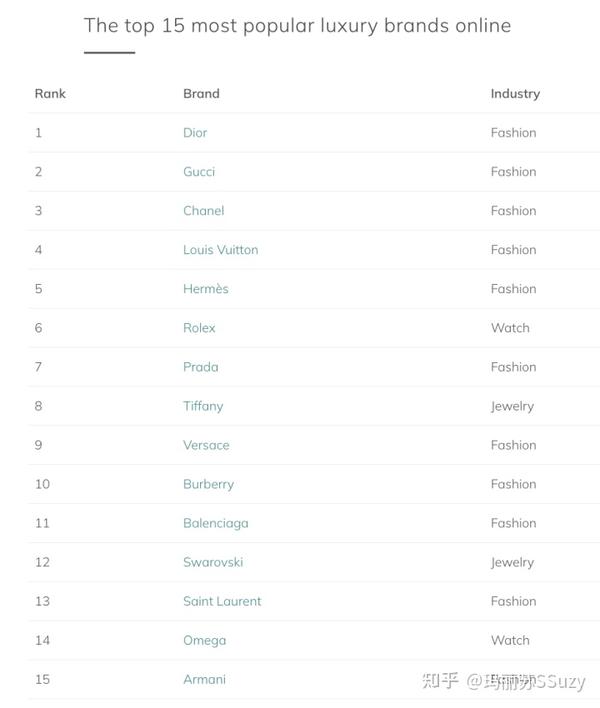The height and width of the screenshot is (708, 600).
Task: Select the Louis Vuitton link
Action: pyautogui.click(x=220, y=250)
